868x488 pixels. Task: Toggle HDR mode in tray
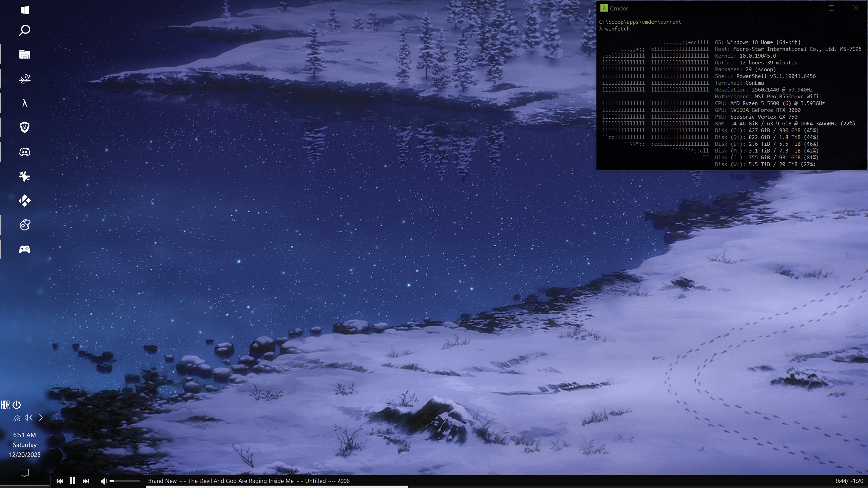tap(5, 405)
